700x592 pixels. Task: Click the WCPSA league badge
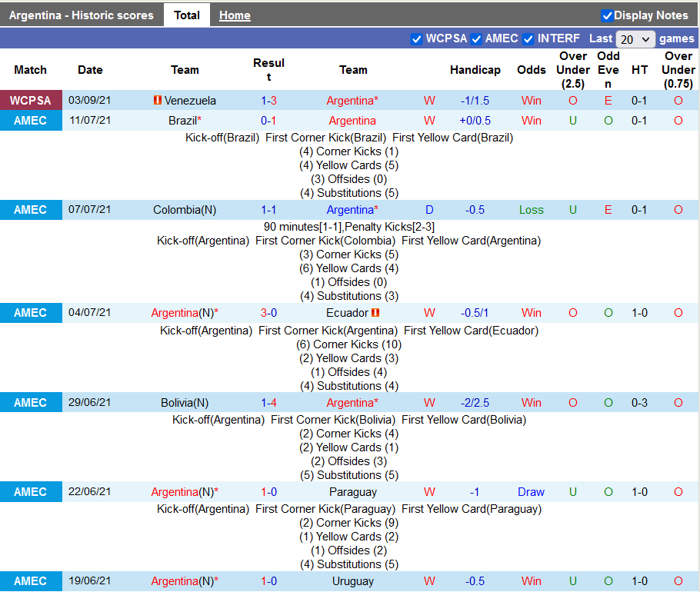(31, 101)
